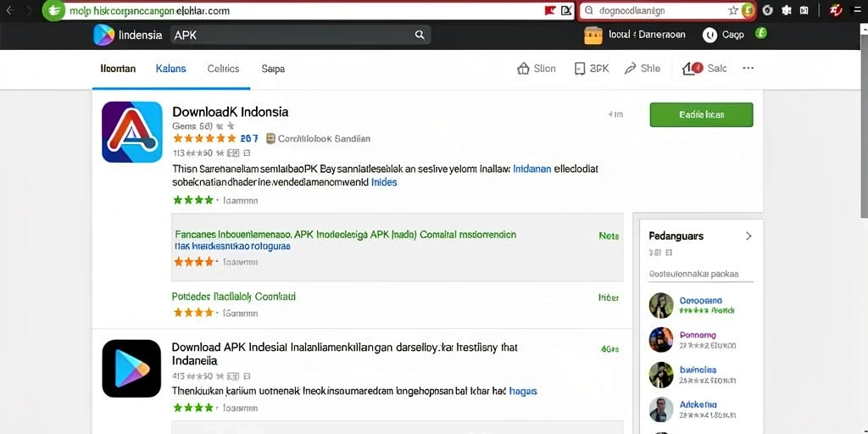The image size is (868, 434).
Task: Click the Salc notification icon with red badge
Action: coord(693,68)
